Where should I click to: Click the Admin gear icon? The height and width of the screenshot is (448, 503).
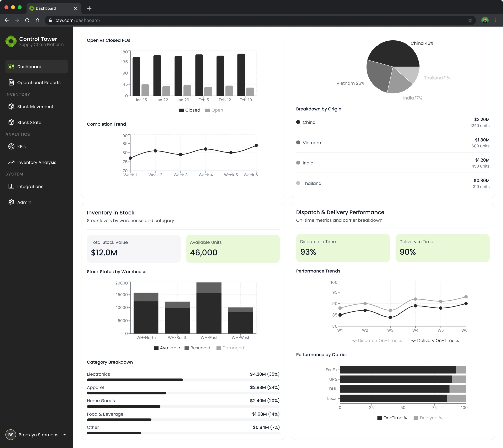pyautogui.click(x=11, y=202)
